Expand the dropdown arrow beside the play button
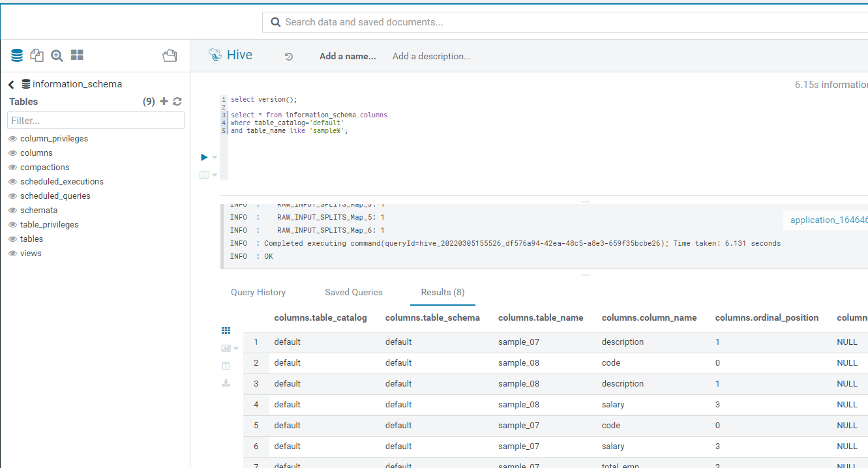The image size is (868, 468). pos(215,158)
